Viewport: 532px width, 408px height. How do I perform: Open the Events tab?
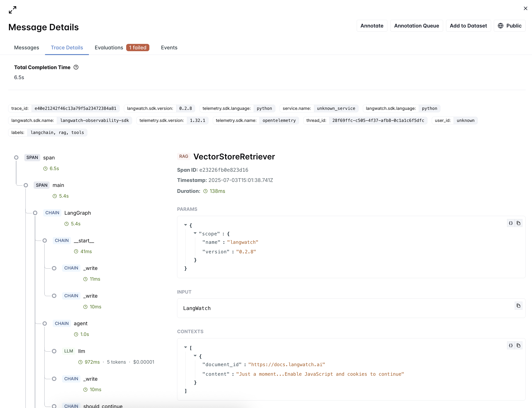pos(169,48)
